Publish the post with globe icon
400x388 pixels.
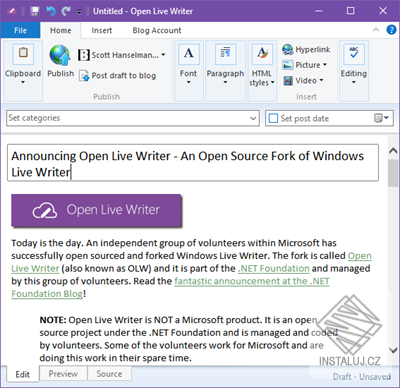(60, 61)
